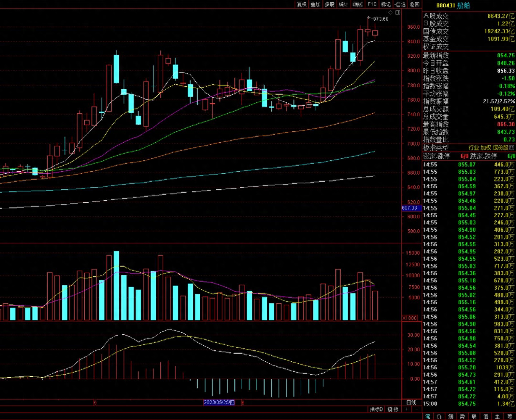Click the 跌家.跌停 label
The image size is (516, 420).
[483, 156]
